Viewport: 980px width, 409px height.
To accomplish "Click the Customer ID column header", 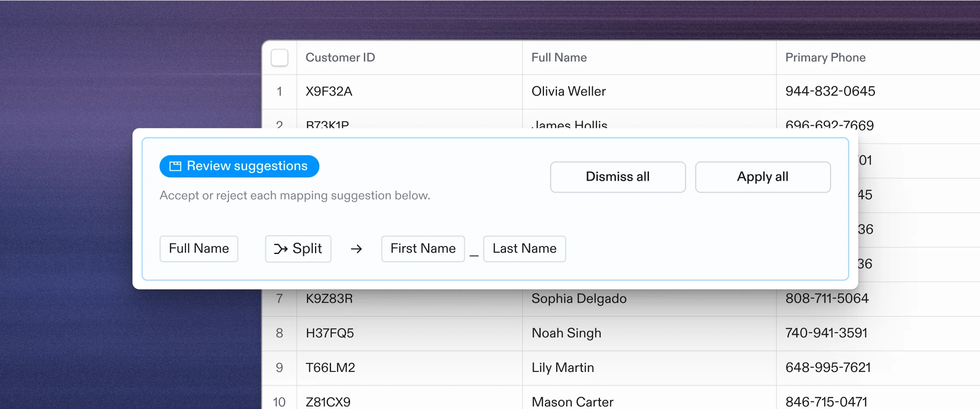I will point(340,58).
